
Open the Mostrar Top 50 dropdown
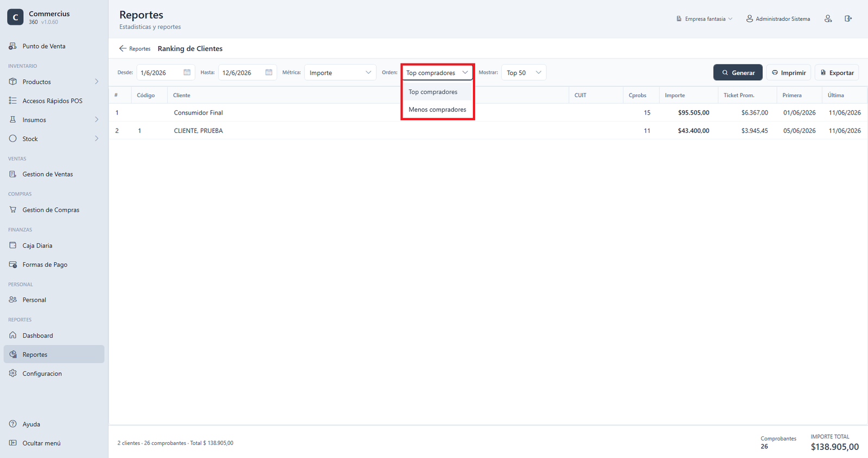tap(524, 73)
